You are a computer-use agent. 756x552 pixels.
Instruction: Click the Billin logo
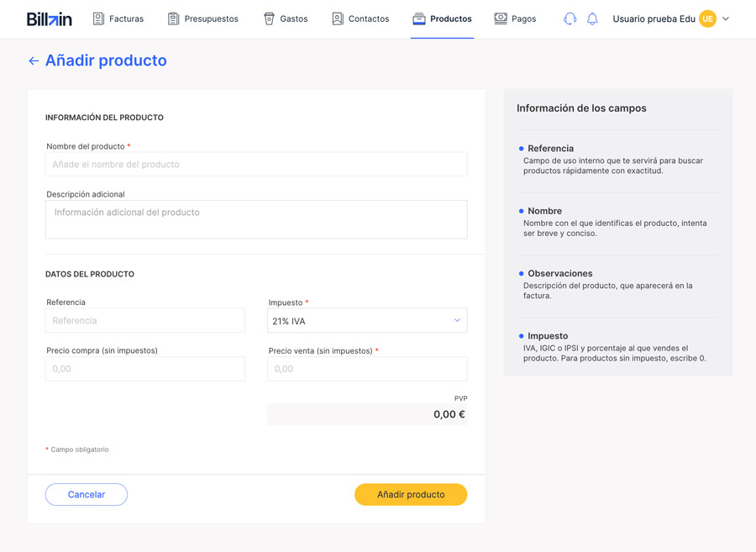(50, 19)
